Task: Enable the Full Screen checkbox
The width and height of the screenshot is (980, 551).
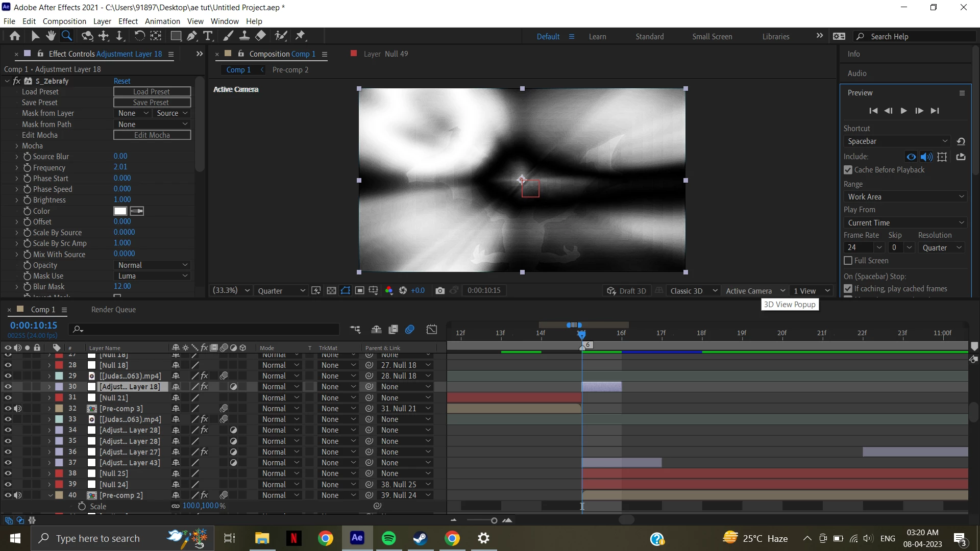Action: click(848, 261)
